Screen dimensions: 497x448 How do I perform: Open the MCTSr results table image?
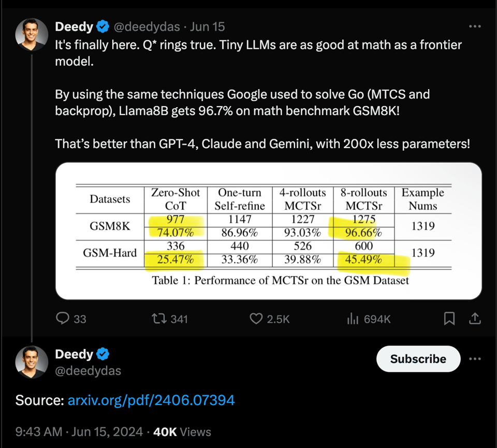coord(268,231)
